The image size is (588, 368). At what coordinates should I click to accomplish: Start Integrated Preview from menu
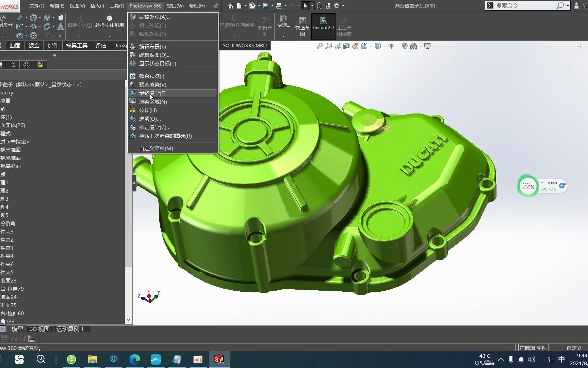click(173, 76)
